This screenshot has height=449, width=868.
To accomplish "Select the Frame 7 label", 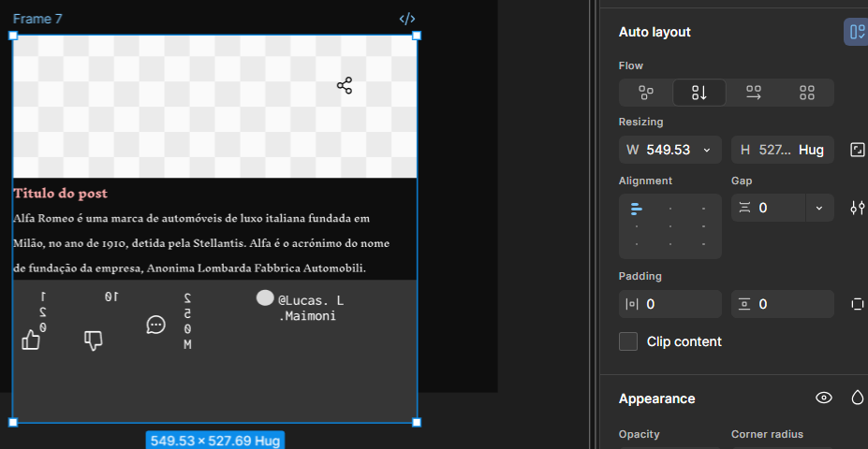I will (x=37, y=19).
